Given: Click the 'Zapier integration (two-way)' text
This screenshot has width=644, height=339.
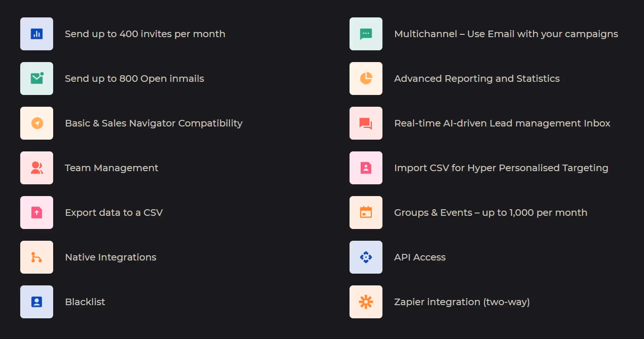Looking at the screenshot, I should (x=461, y=301).
